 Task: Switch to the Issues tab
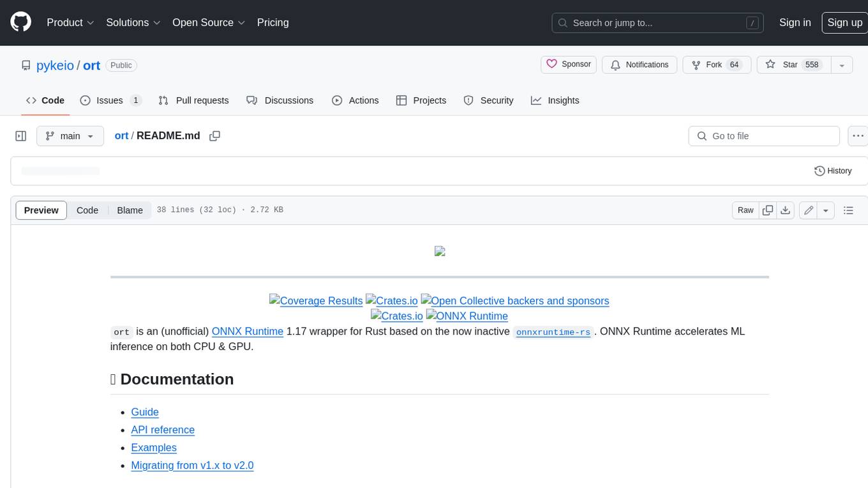pos(110,100)
